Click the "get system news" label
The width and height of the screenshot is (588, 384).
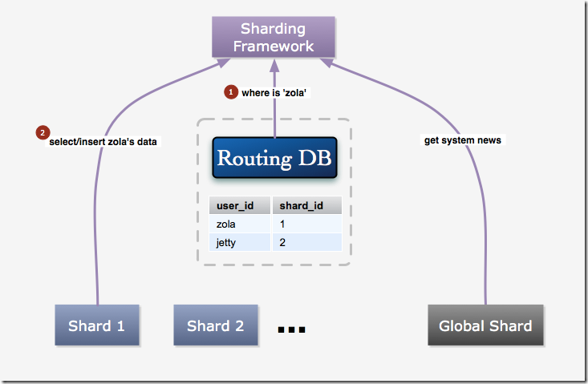(x=463, y=140)
